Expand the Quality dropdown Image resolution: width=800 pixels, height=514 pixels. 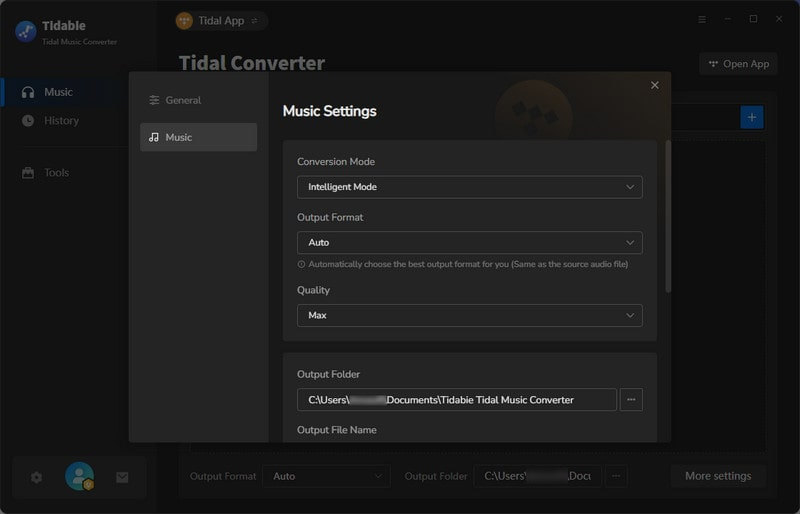[x=469, y=315]
